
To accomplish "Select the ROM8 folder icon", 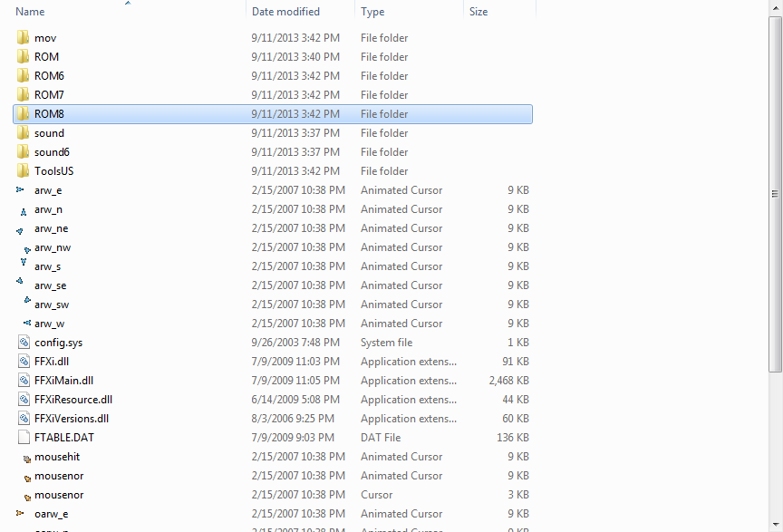I will click(24, 114).
